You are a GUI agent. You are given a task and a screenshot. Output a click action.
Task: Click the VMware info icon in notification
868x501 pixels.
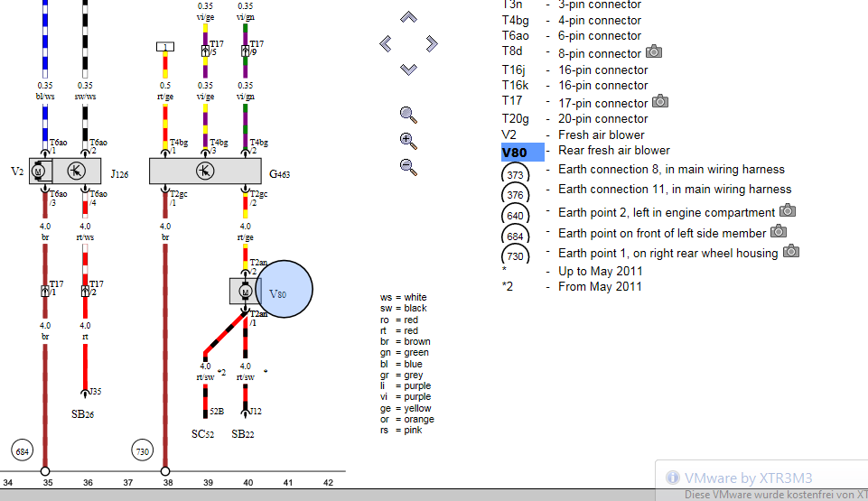673,478
